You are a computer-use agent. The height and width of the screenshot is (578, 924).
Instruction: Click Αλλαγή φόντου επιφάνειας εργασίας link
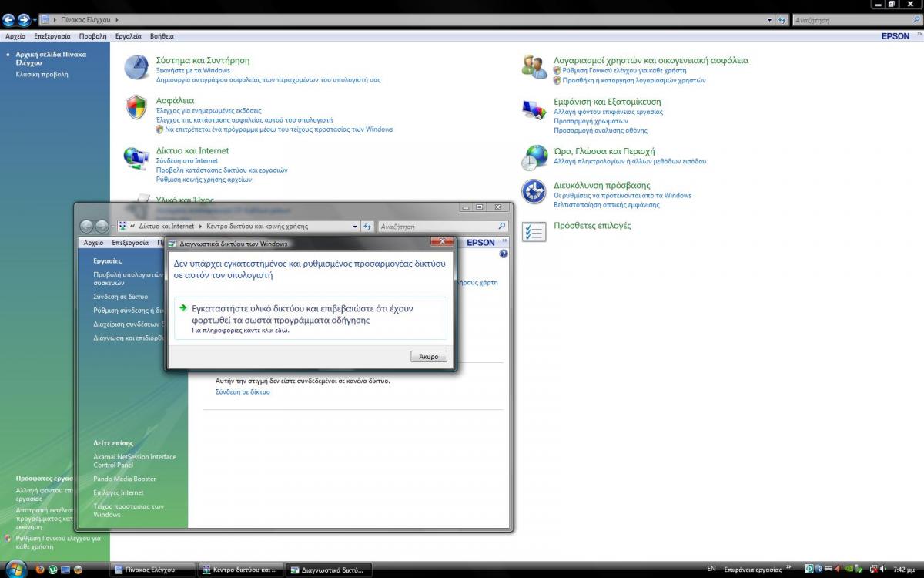coord(608,112)
